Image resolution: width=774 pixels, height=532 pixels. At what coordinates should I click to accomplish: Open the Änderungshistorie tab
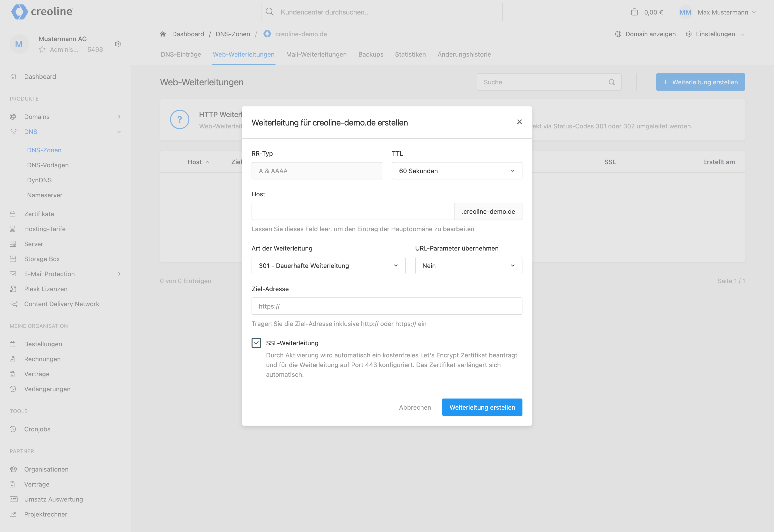[464, 54]
